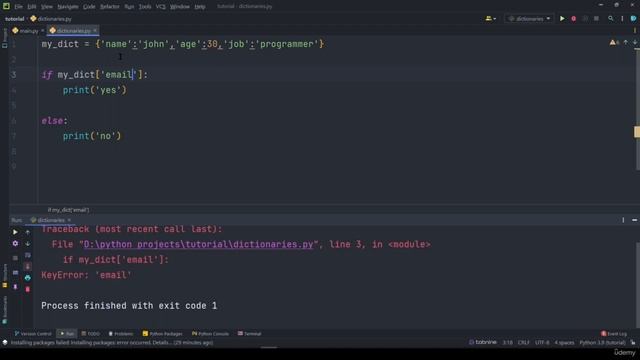Click the tabnine status bar widget
Image resolution: width=640 pixels, height=360 pixels.
(x=483, y=342)
